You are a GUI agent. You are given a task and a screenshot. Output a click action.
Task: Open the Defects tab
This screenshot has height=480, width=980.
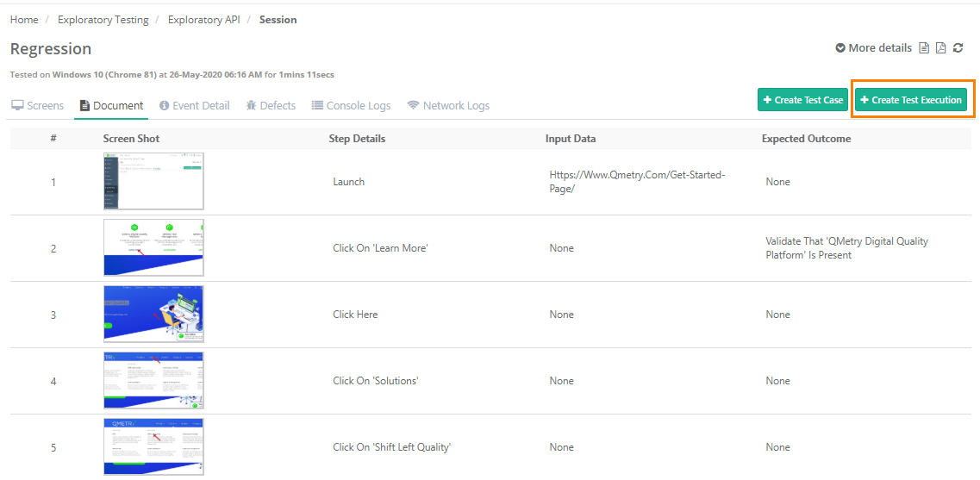pos(270,106)
